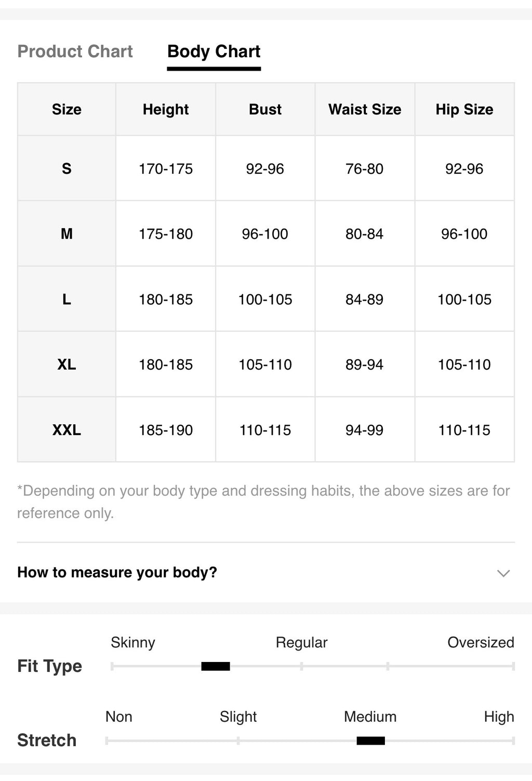Select the XL size row label
The image size is (532, 781).
click(66, 365)
